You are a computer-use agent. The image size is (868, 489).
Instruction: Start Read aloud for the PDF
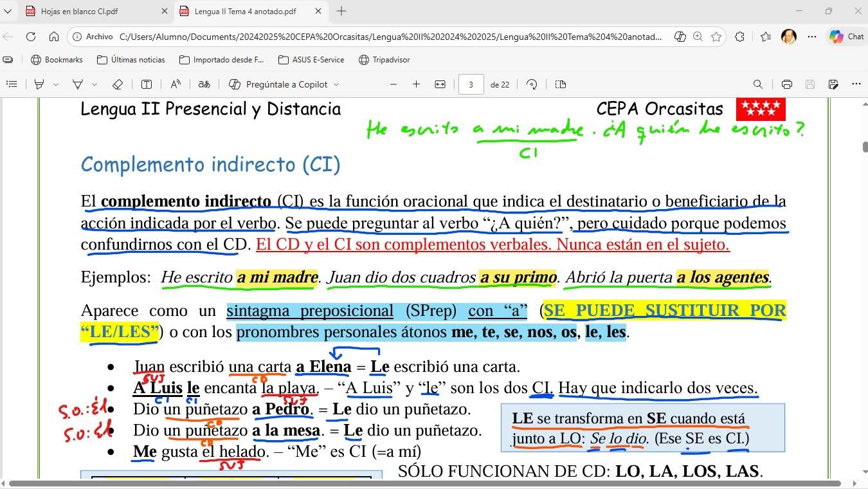point(176,84)
